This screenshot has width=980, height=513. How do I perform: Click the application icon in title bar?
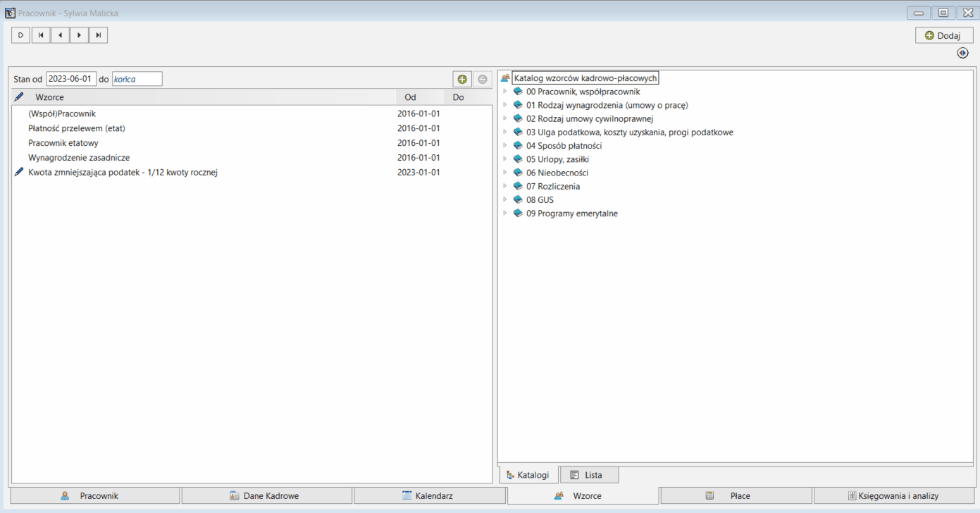[10, 13]
